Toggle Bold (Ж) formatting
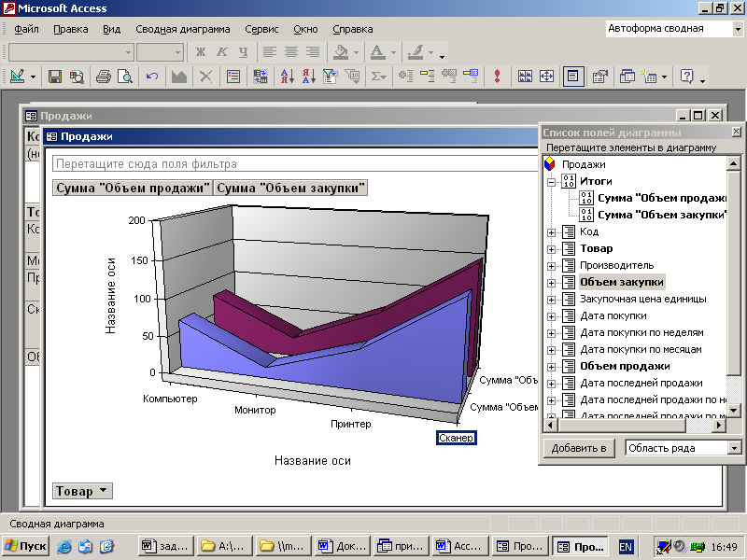Viewport: 747px width, 560px height. (x=201, y=52)
